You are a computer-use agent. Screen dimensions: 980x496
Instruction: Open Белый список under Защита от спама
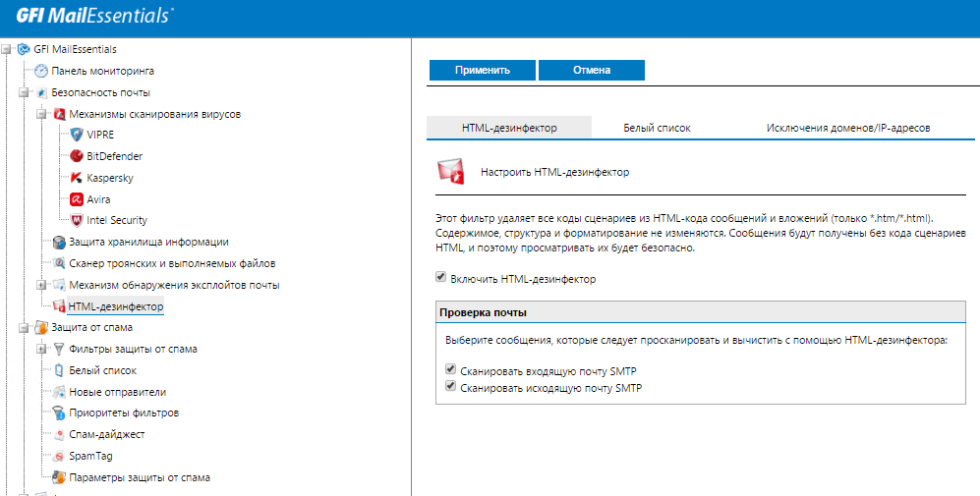[x=102, y=370]
